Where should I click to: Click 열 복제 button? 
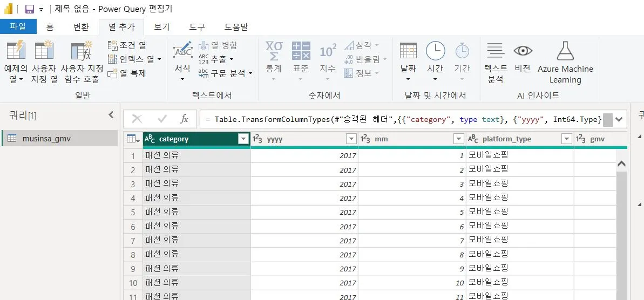pyautogui.click(x=127, y=73)
